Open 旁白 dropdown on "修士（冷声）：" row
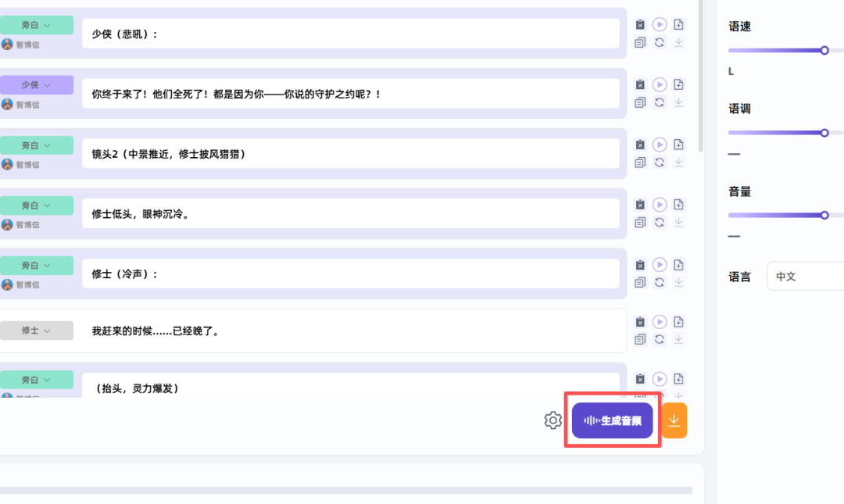Viewport: 844px width, 504px height. [37, 266]
